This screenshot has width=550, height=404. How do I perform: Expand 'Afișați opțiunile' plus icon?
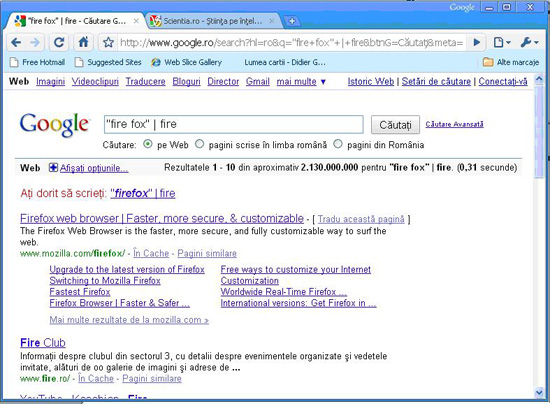click(53, 168)
